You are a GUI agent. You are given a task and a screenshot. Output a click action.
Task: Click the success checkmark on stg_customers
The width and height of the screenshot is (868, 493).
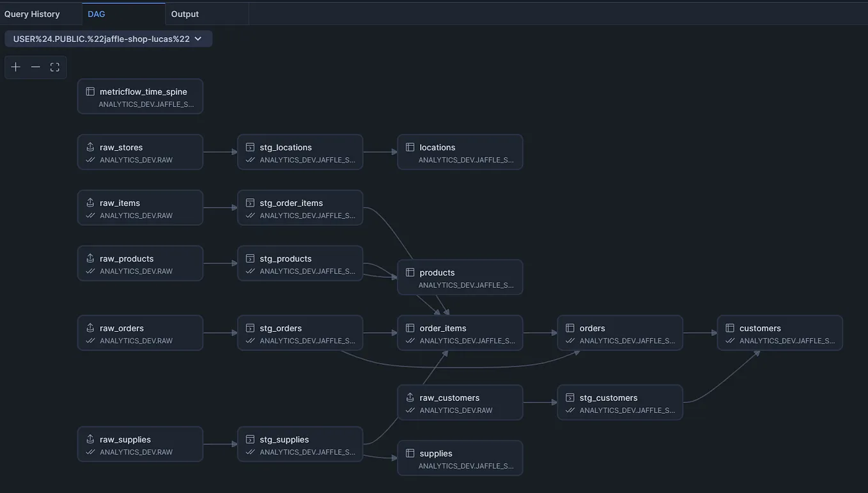pos(570,410)
